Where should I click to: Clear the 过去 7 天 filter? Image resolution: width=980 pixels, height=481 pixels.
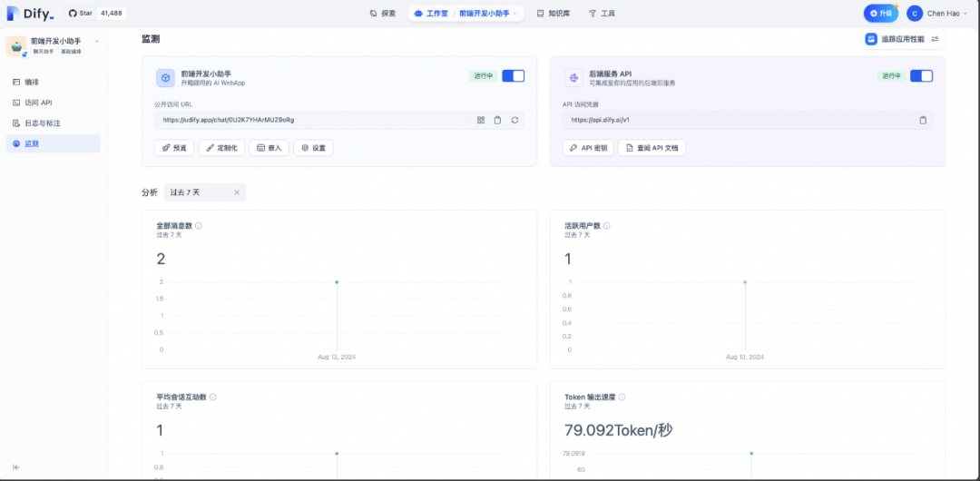tap(237, 192)
